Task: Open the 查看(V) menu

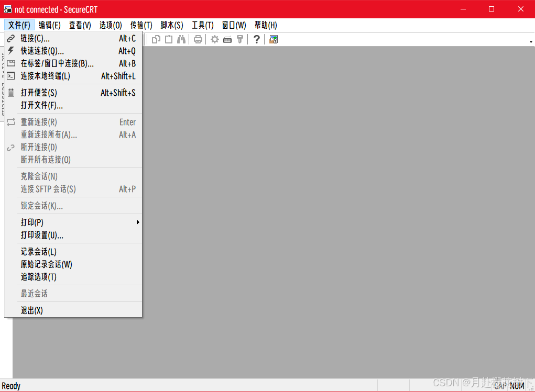Action: click(x=80, y=25)
